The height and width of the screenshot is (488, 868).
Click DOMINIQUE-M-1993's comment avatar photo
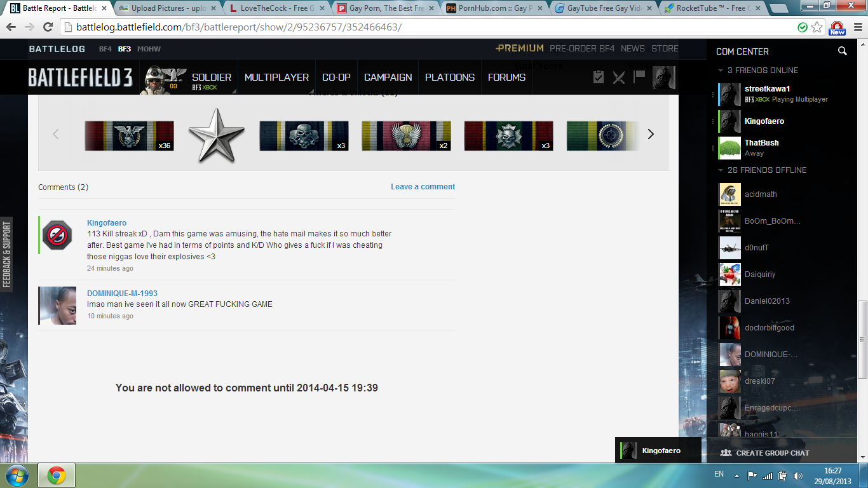[57, 306]
